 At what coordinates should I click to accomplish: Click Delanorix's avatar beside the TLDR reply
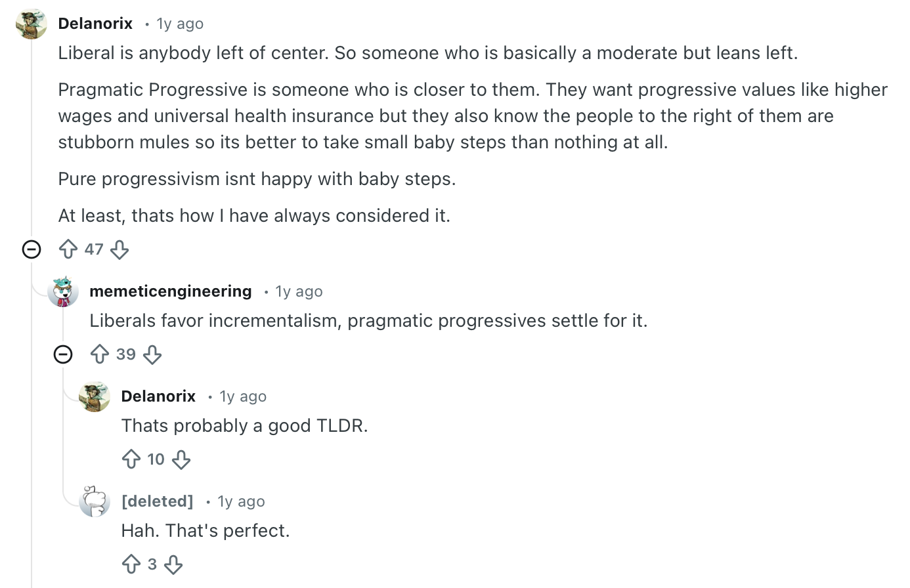pos(95,397)
